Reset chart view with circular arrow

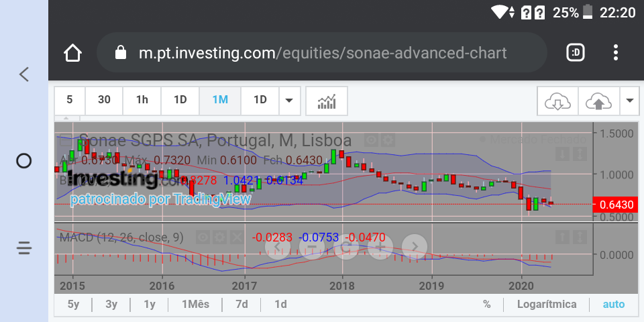[346, 247]
